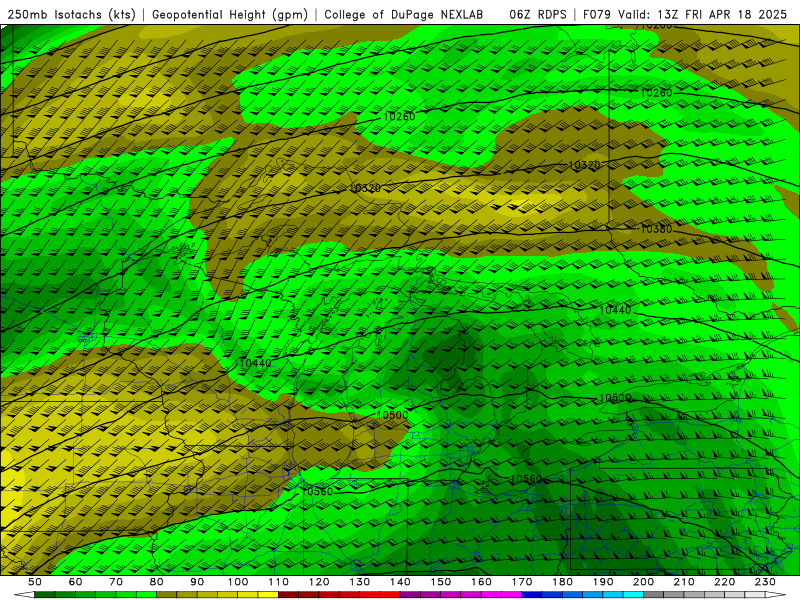Click the 200 label on the color scale
This screenshot has width=800, height=600.
click(x=643, y=582)
